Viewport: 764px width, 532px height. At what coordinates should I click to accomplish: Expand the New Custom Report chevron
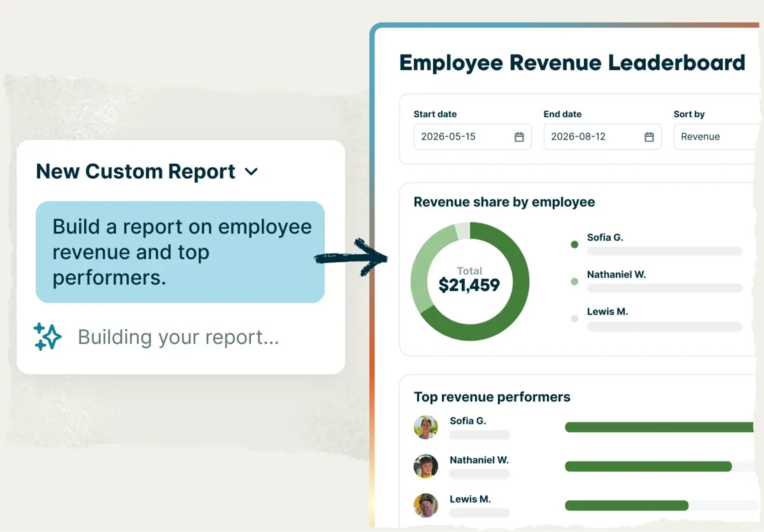pyautogui.click(x=251, y=172)
